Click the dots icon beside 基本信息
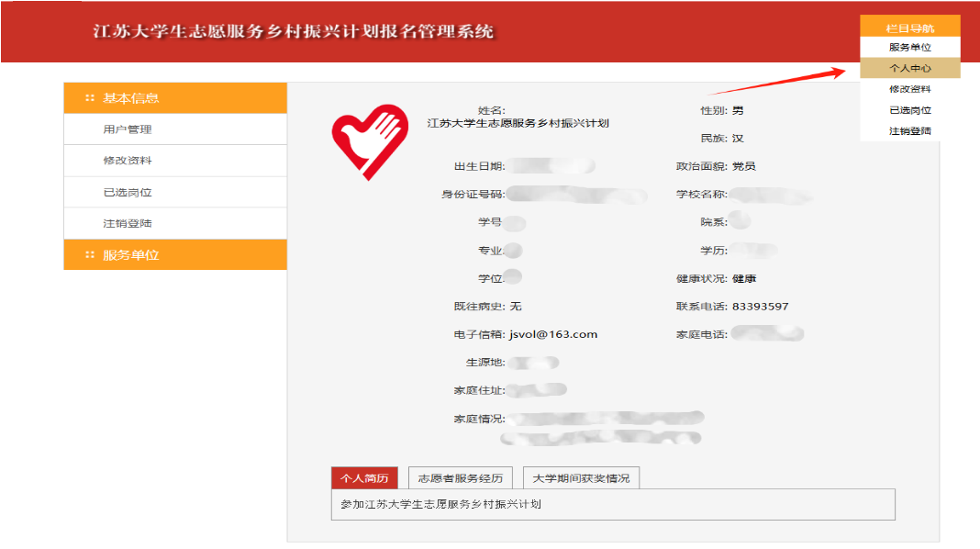The height and width of the screenshot is (549, 980). [x=90, y=97]
